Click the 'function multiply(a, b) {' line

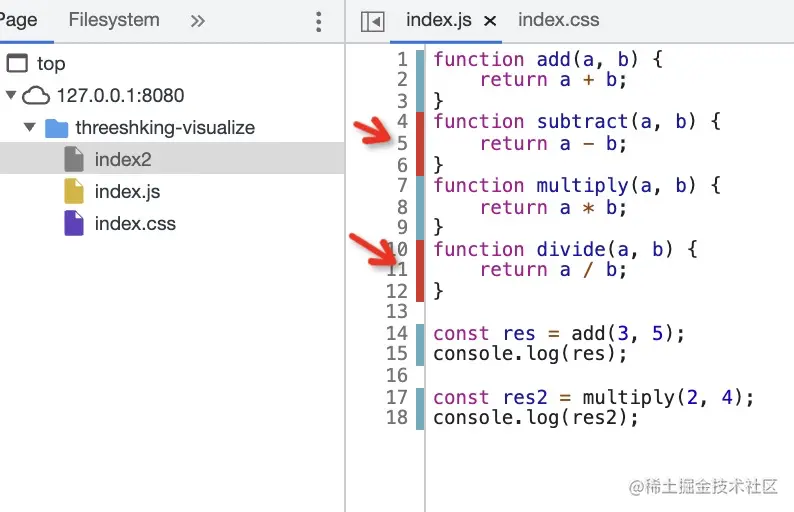point(577,186)
